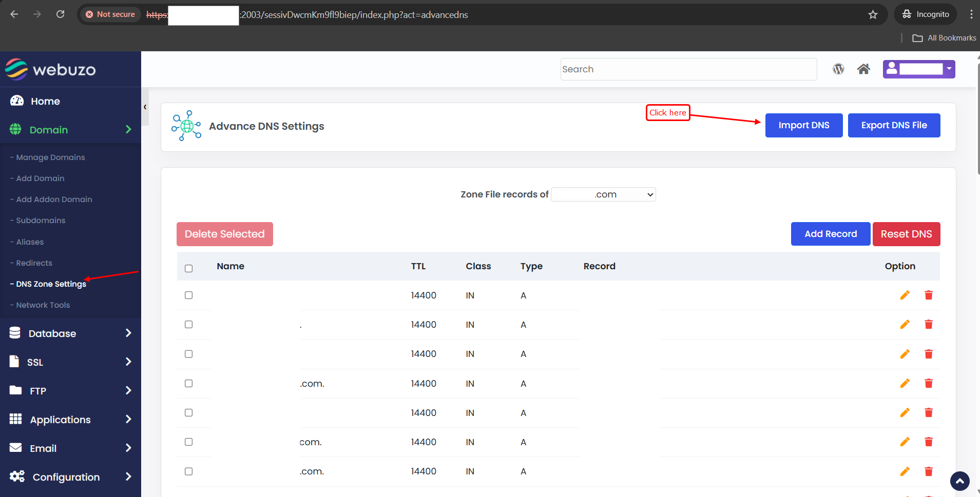
Task: Click the trash icon for the third record
Action: click(x=929, y=354)
